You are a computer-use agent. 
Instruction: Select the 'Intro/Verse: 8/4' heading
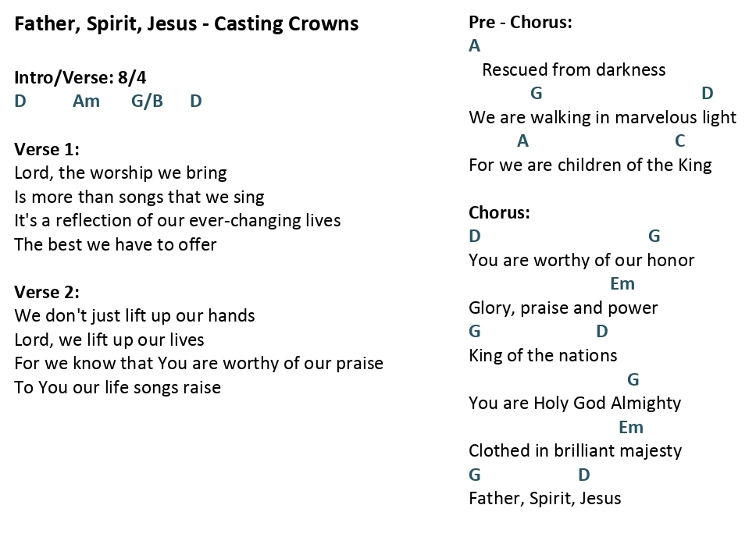point(80,77)
